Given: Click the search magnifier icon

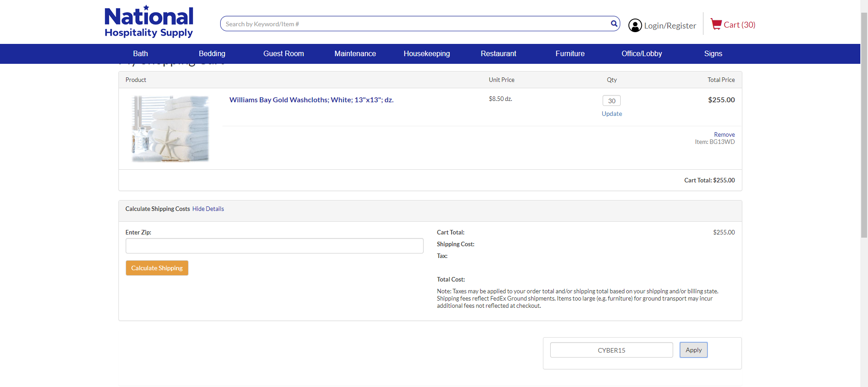Looking at the screenshot, I should pyautogui.click(x=614, y=24).
